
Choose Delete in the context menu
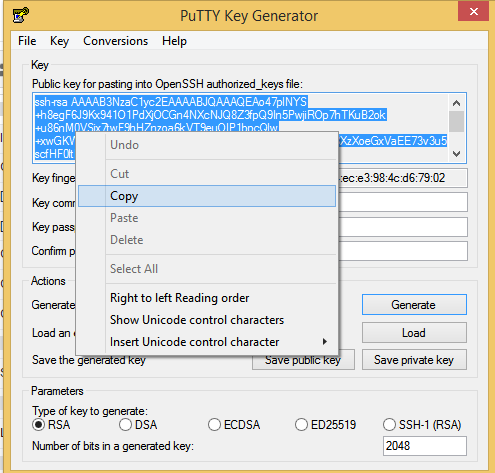click(207, 240)
